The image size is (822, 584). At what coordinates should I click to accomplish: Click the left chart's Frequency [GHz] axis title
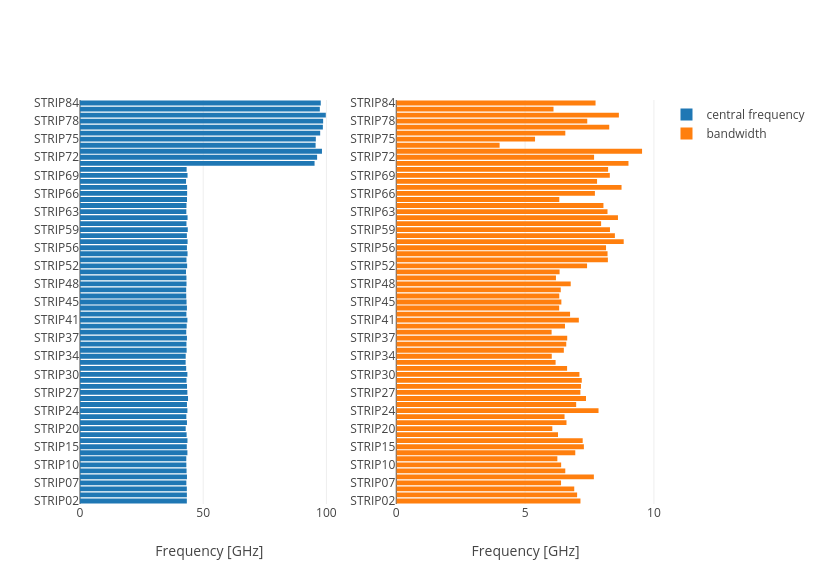tap(209, 551)
